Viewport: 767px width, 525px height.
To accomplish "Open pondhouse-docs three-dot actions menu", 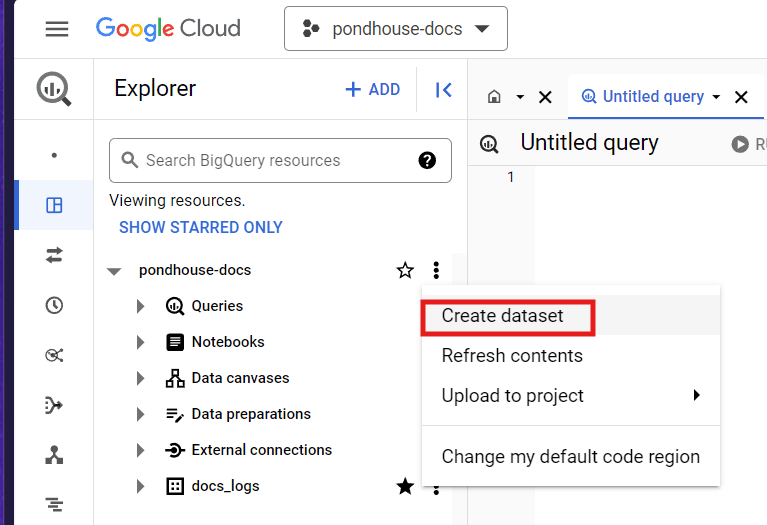I will tap(436, 270).
